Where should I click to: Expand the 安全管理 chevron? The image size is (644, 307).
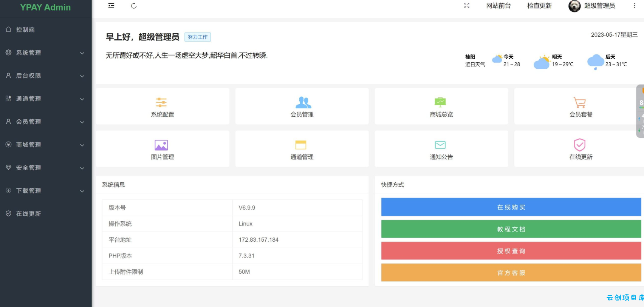(82, 168)
